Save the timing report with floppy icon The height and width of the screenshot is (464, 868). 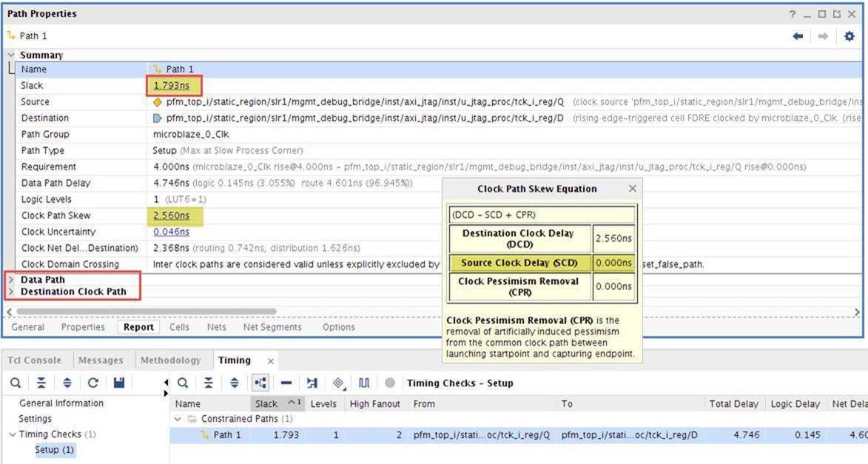pyautogui.click(x=119, y=383)
